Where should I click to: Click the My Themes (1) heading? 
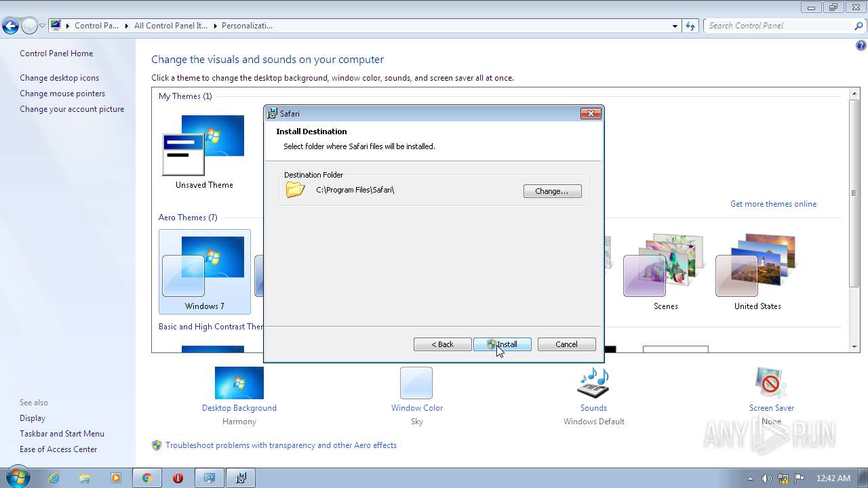185,96
